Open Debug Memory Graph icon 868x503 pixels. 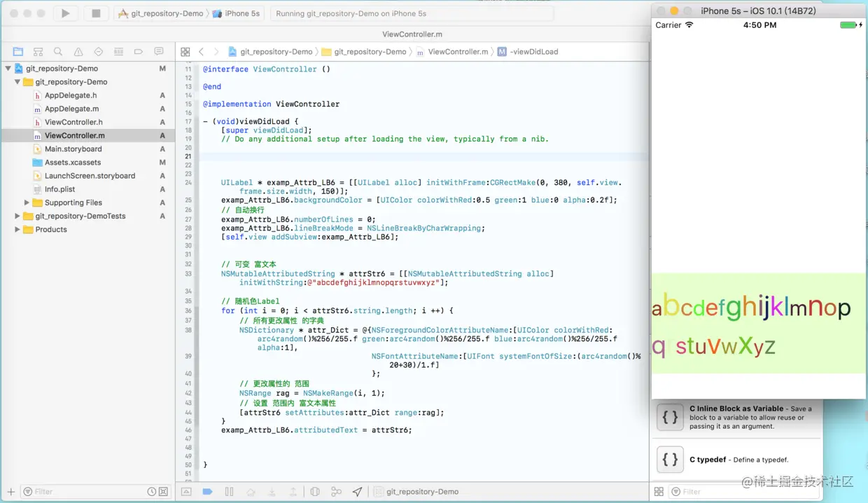pos(336,492)
